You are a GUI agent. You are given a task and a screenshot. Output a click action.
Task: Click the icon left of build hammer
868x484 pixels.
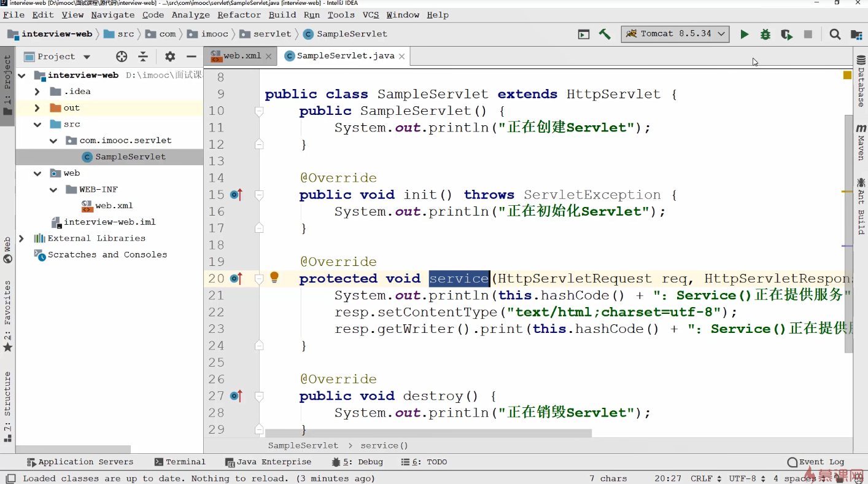pos(584,34)
